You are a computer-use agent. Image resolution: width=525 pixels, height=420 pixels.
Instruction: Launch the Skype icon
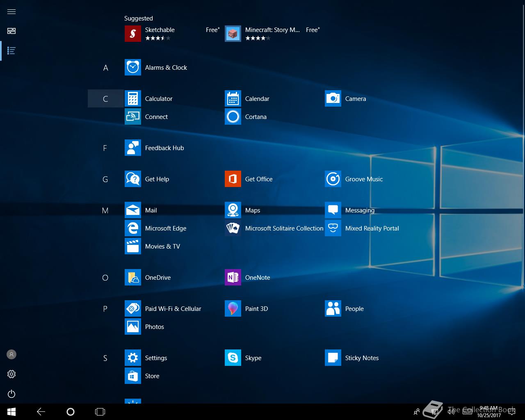233,358
